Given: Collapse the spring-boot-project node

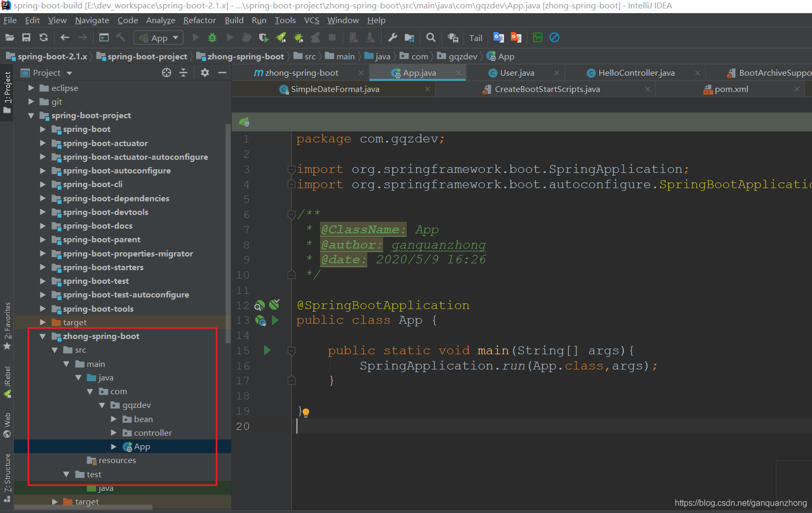Looking at the screenshot, I should pos(31,115).
